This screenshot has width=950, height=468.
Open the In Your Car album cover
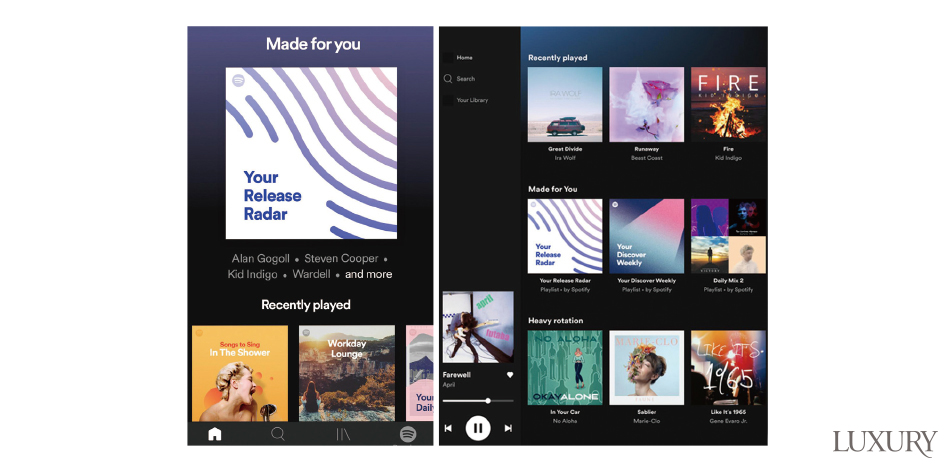pos(565,367)
